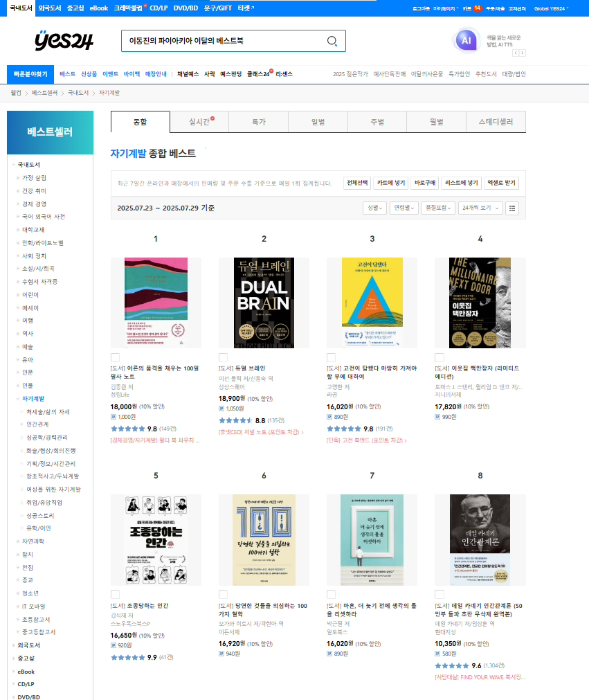This screenshot has height=700, width=589.
Task: Open the 24개씩 보기 dropdown
Action: 480,208
